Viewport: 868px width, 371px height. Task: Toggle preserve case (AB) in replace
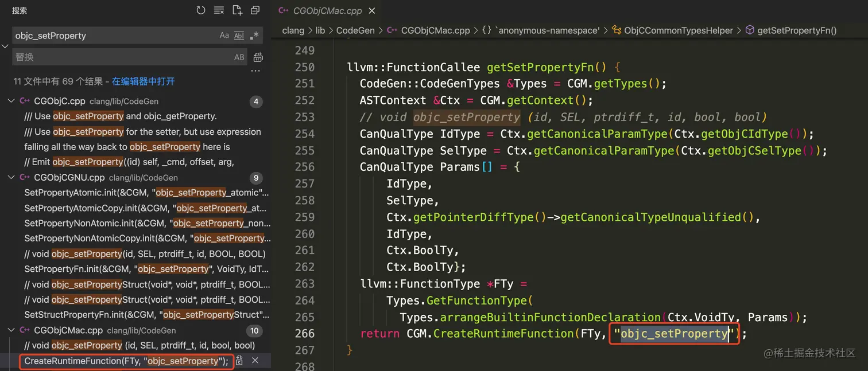(x=239, y=57)
